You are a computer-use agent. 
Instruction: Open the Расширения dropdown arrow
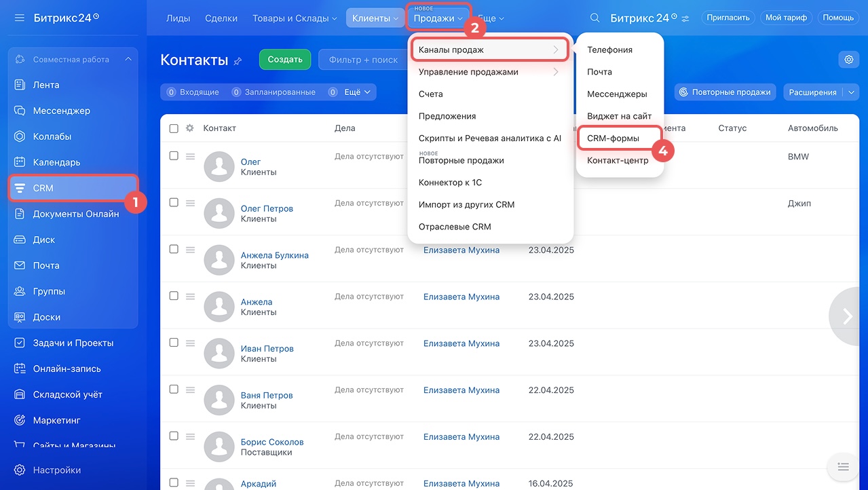coord(851,92)
